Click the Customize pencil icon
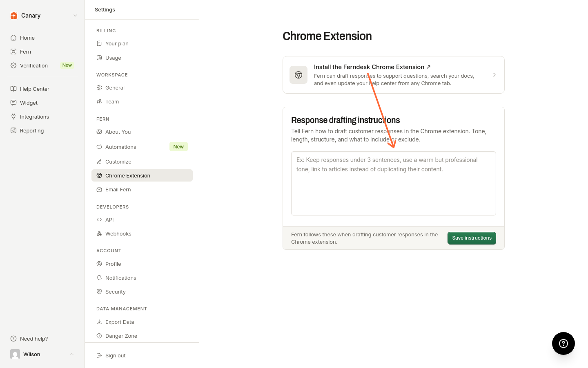588x368 pixels. tap(99, 162)
